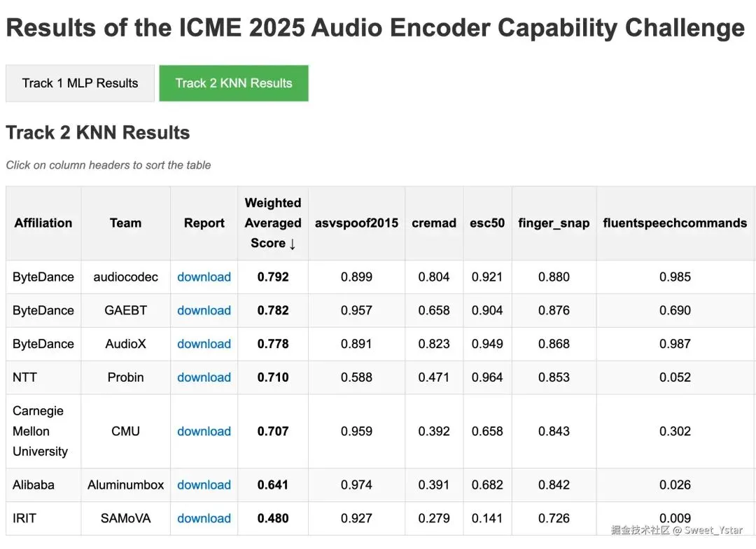Select the Track 2 KNN Results tab
Screen dimensions: 756x549
[x=234, y=83]
